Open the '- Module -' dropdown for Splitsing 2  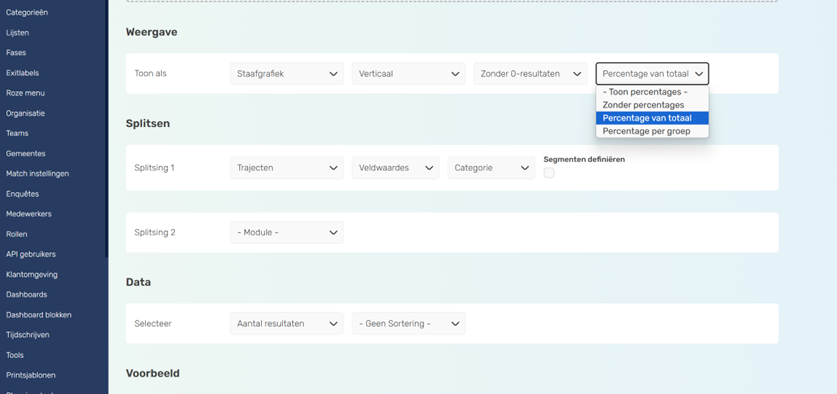287,233
